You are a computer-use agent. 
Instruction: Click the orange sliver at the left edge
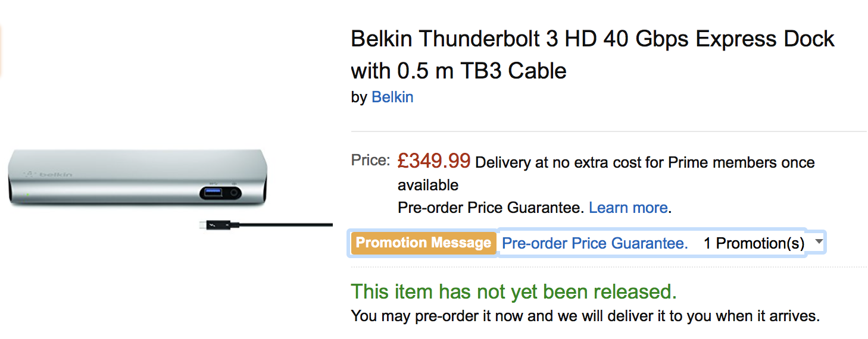pos(1,51)
